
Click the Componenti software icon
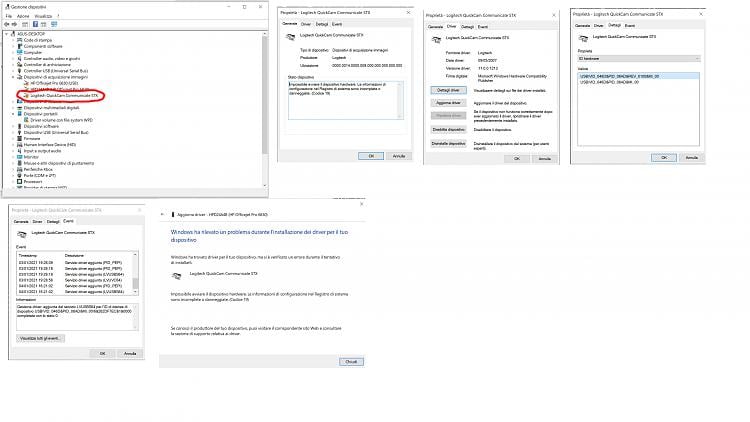point(20,46)
